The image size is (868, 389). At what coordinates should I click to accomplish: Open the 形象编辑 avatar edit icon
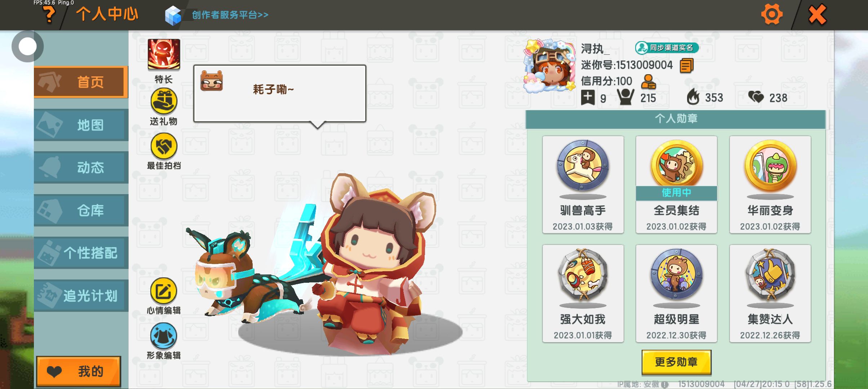tap(164, 336)
